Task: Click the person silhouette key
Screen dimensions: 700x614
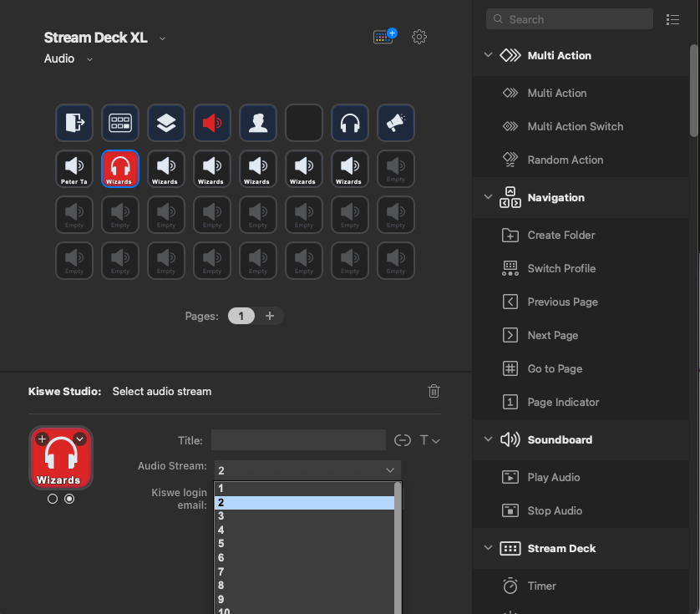Action: click(258, 123)
